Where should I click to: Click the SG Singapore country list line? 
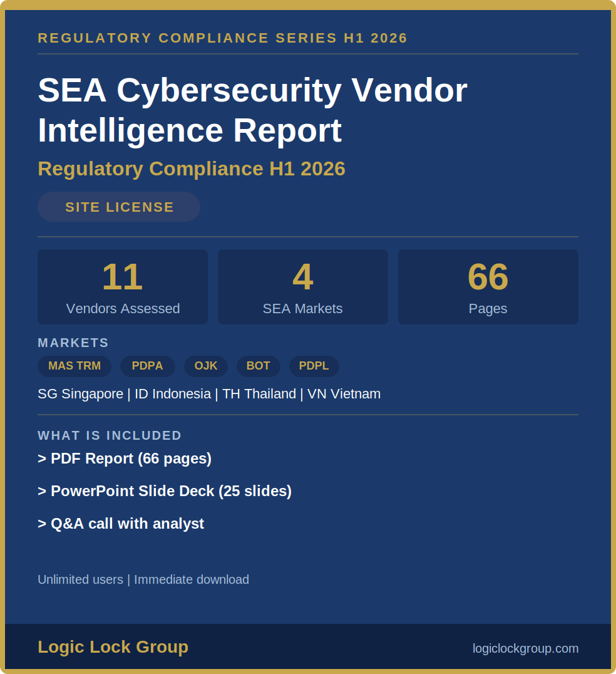click(x=209, y=394)
